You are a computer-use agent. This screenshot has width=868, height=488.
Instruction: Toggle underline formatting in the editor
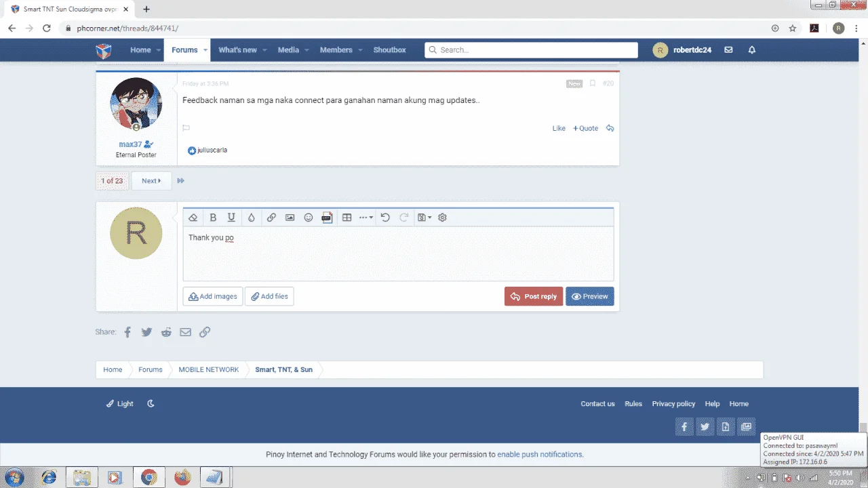[x=231, y=218]
